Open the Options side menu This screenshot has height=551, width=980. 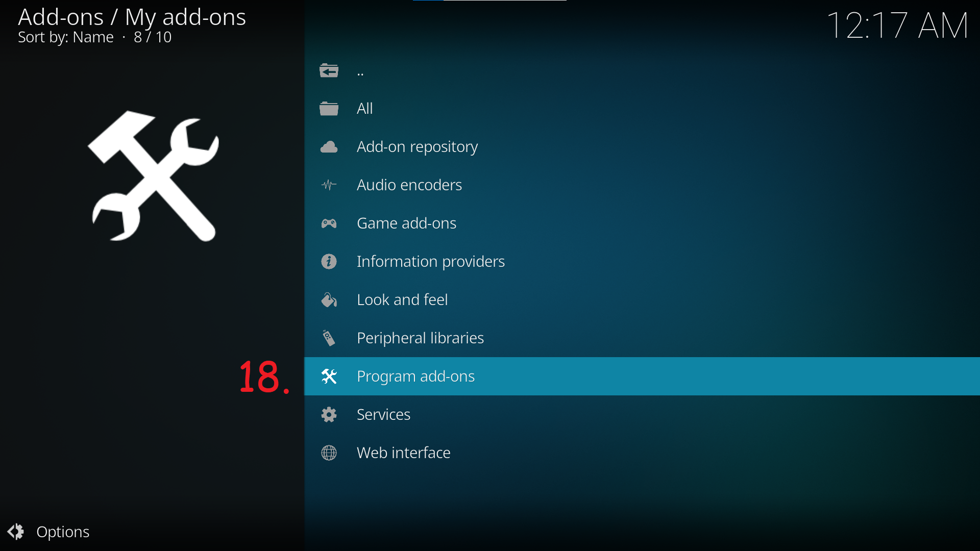48,532
